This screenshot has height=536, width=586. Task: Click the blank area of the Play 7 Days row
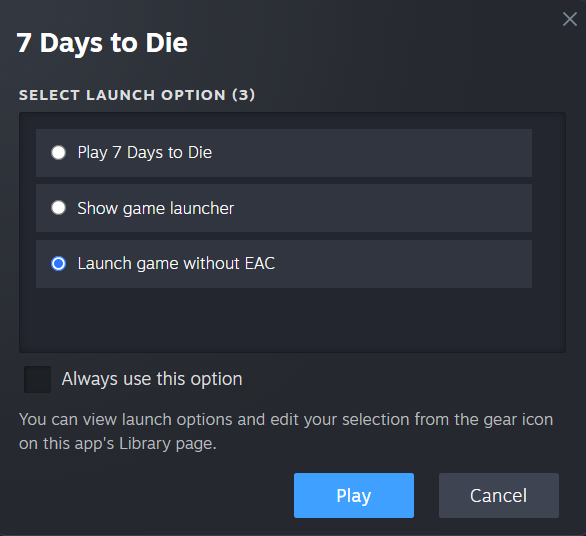[x=372, y=153]
